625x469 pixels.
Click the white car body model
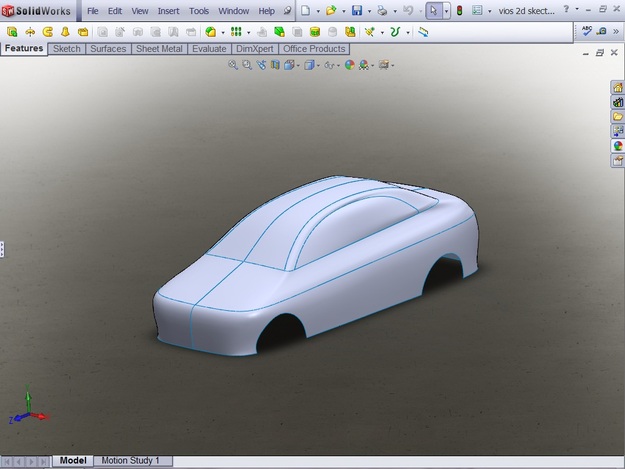click(315, 265)
